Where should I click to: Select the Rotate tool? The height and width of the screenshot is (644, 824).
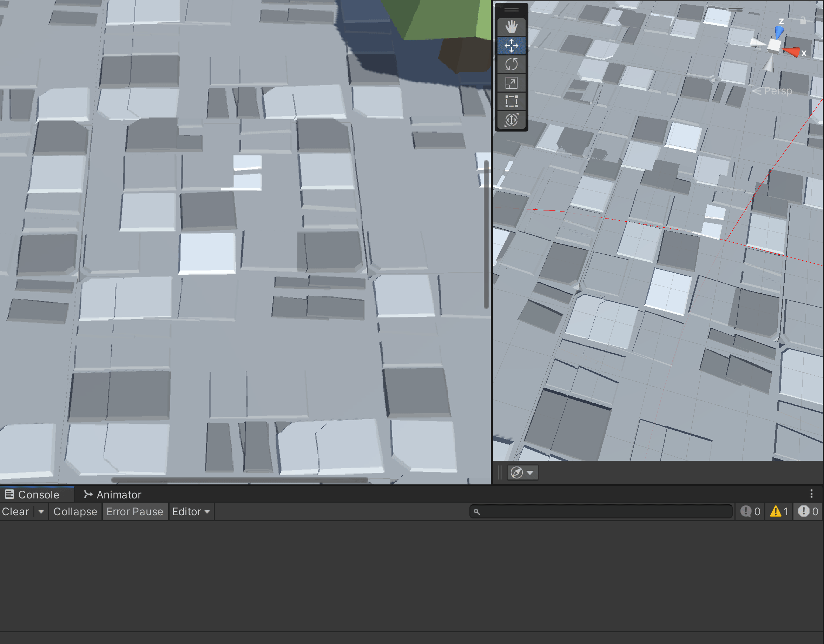[x=511, y=64]
